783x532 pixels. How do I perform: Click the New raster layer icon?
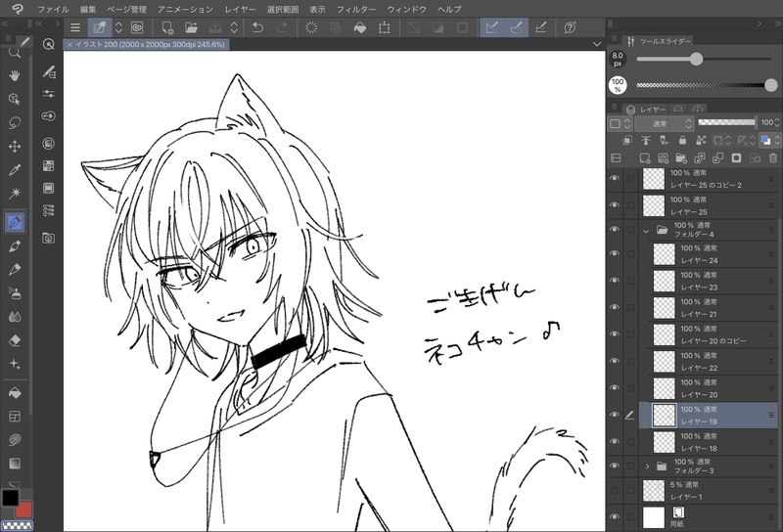click(x=644, y=158)
